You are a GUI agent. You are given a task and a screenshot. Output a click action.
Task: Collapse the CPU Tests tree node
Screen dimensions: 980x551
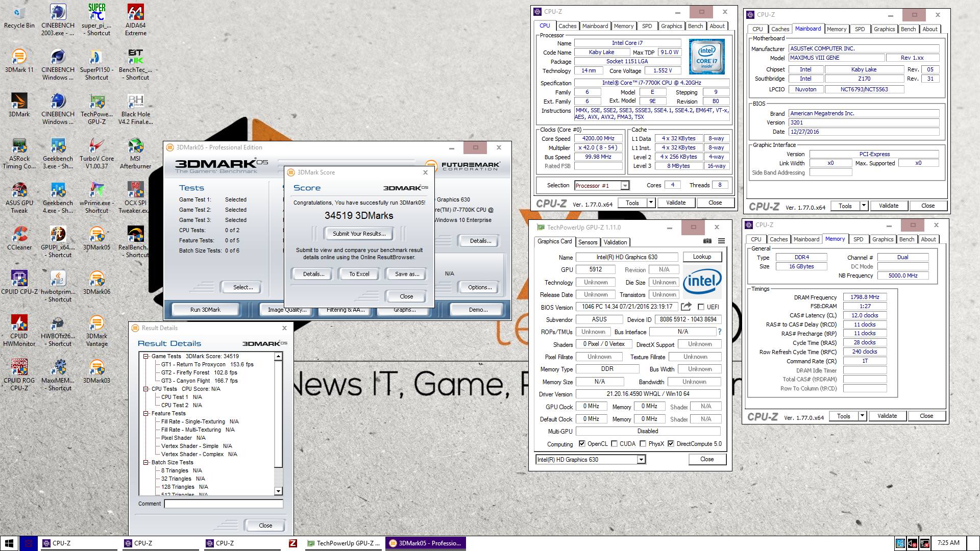145,389
